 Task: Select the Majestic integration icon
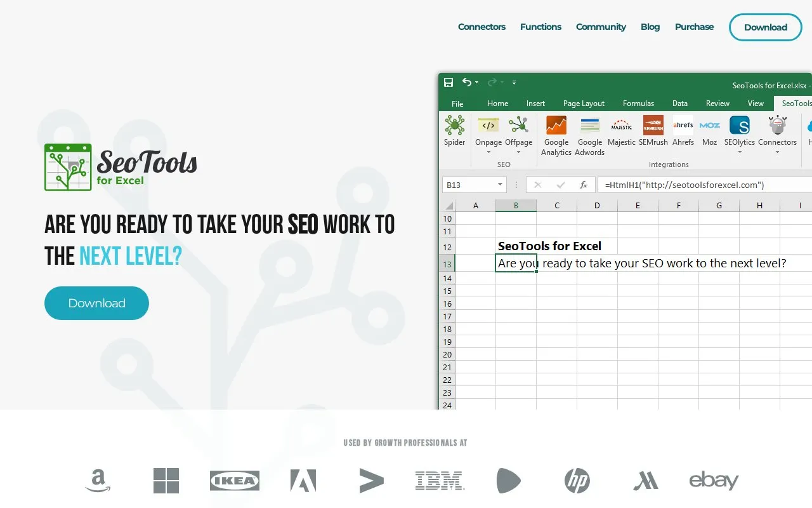click(x=622, y=126)
